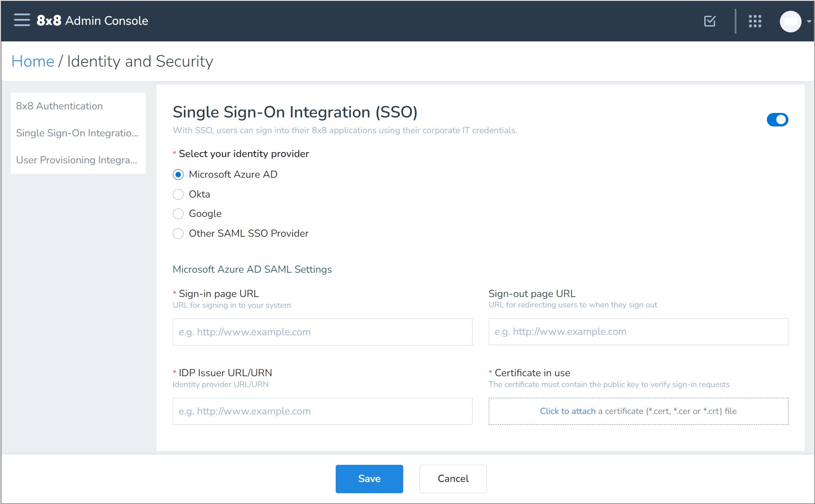The width and height of the screenshot is (815, 504).
Task: Click the Certificate in use label
Action: tap(532, 373)
